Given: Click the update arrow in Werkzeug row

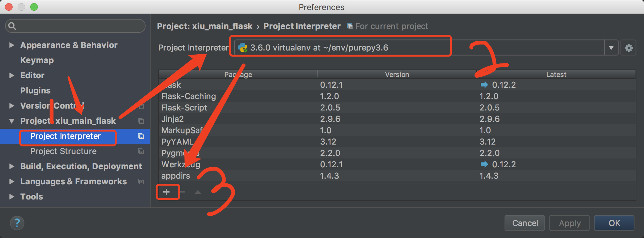Looking at the screenshot, I should 484,164.
